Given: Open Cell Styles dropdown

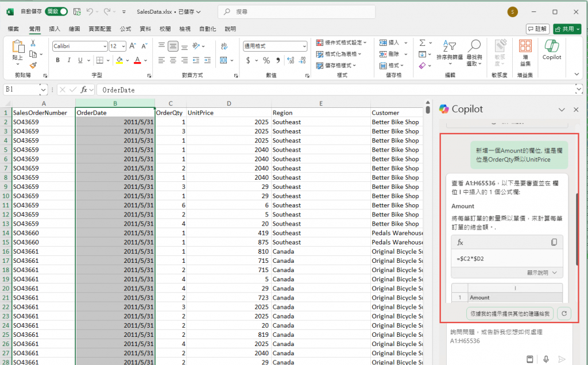Looking at the screenshot, I should (x=336, y=65).
